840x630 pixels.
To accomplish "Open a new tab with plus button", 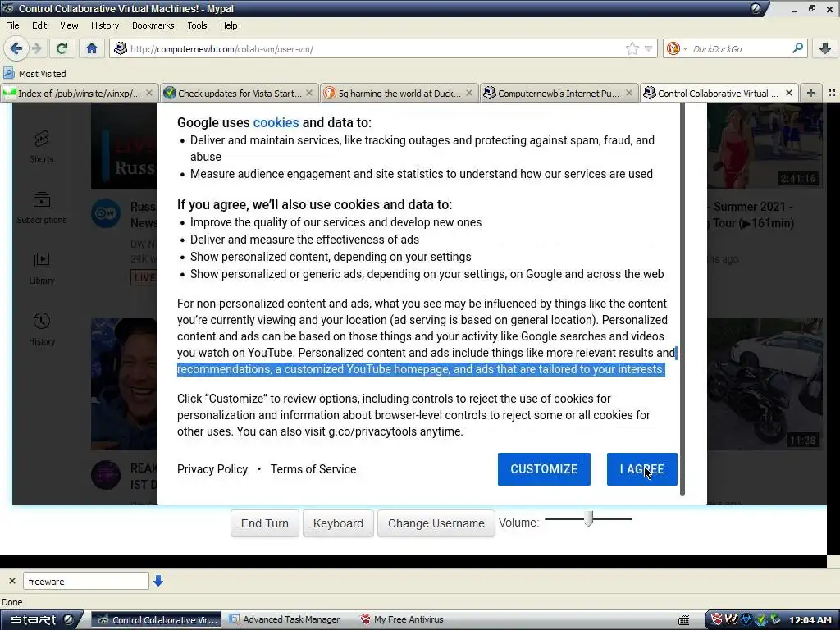I will (811, 93).
